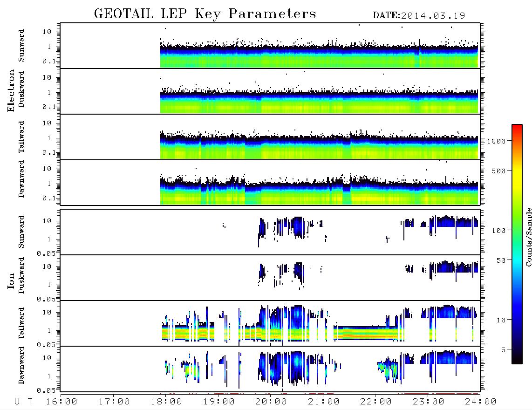The height and width of the screenshot is (410, 532).
Task: Click the "22:00" time tick label
Action: pos(376,402)
